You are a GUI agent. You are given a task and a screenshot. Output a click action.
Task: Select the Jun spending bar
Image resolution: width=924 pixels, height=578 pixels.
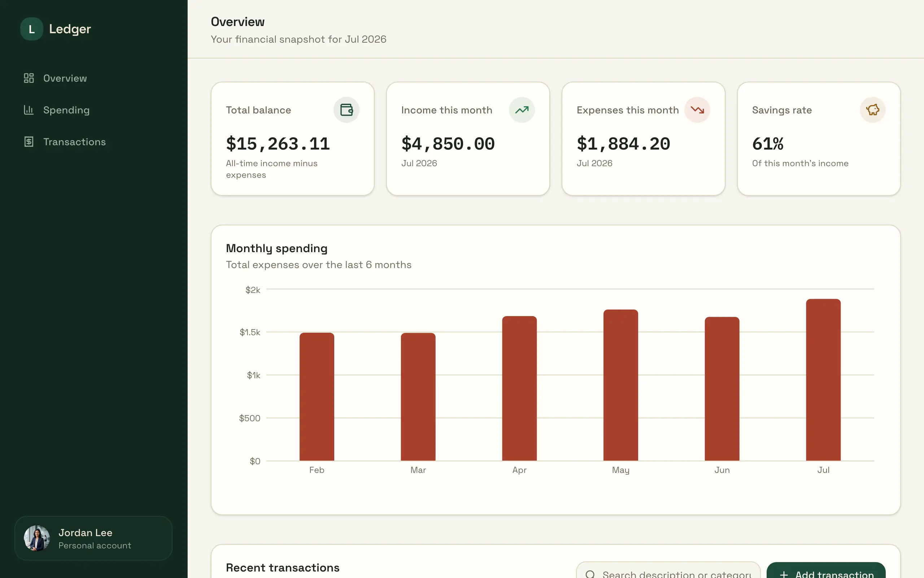722,389
